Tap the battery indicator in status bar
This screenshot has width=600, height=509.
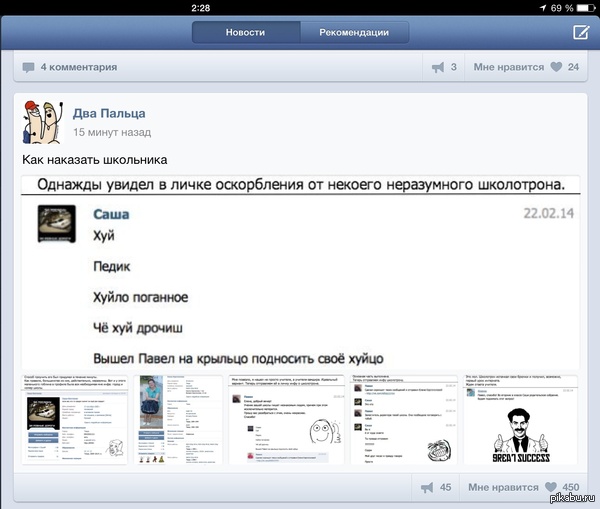point(585,8)
